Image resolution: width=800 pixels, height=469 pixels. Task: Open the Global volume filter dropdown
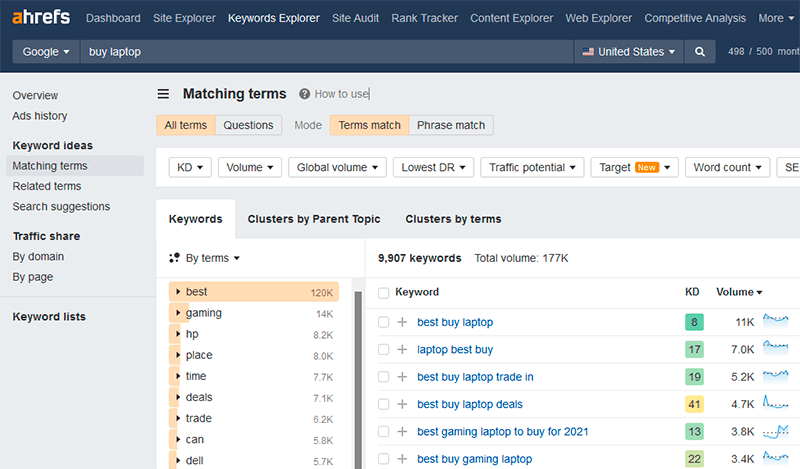pyautogui.click(x=337, y=167)
